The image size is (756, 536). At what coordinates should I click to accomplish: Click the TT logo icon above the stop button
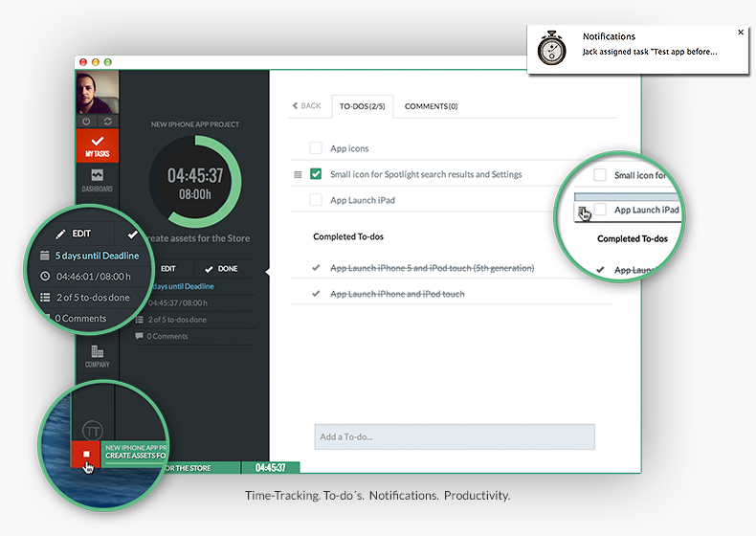click(93, 431)
